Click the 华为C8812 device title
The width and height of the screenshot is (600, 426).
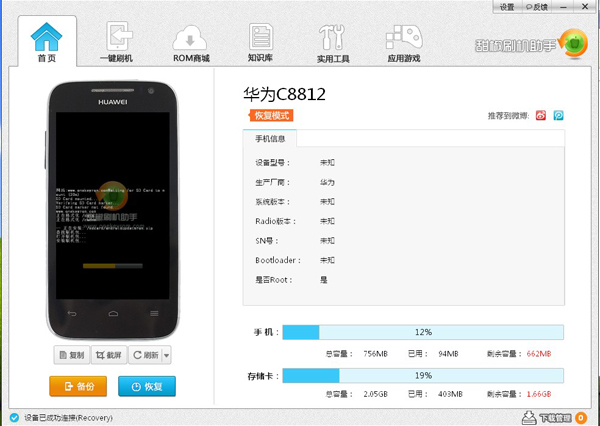pos(284,94)
